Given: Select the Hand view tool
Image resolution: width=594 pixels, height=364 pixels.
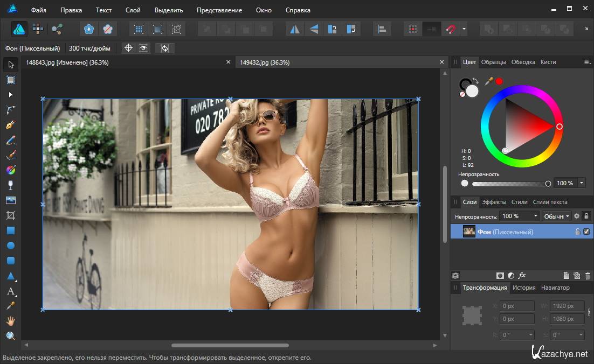Looking at the screenshot, I should [10, 321].
